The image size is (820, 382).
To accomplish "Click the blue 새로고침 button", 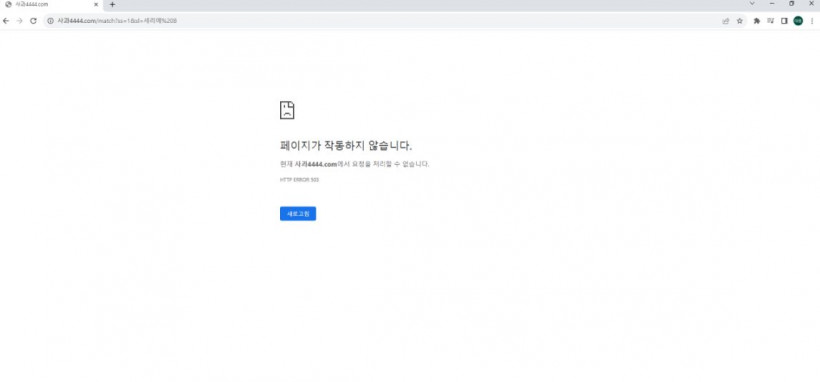I will click(x=298, y=214).
